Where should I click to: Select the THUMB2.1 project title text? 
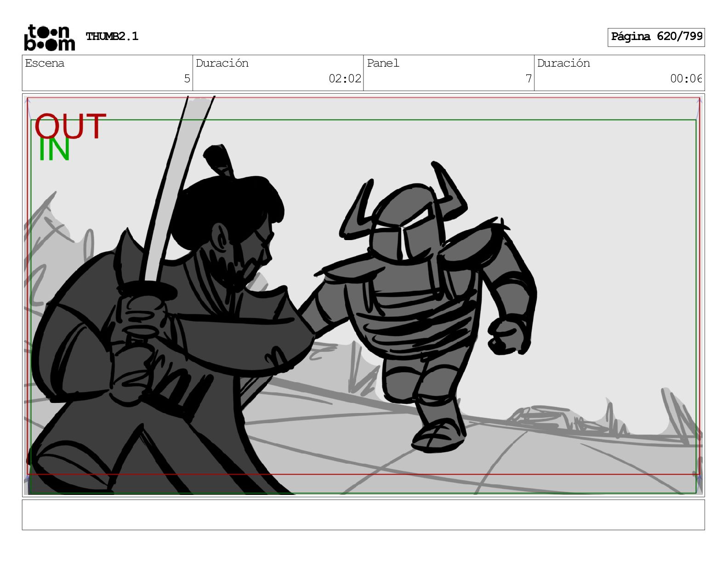pos(112,36)
